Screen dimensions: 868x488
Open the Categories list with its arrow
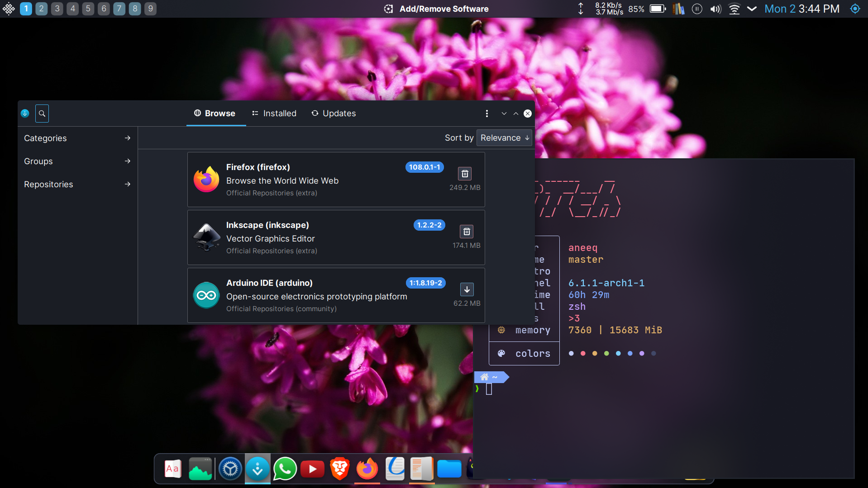128,138
